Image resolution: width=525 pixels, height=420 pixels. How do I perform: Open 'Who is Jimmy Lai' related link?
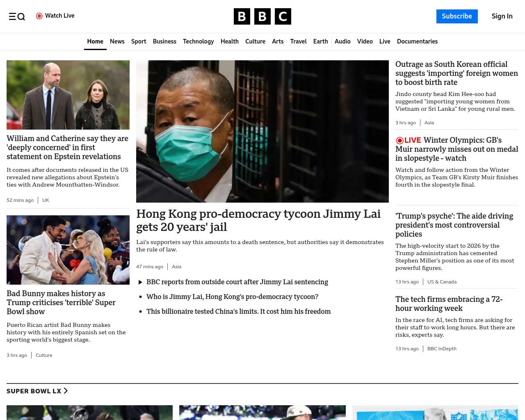(232, 297)
